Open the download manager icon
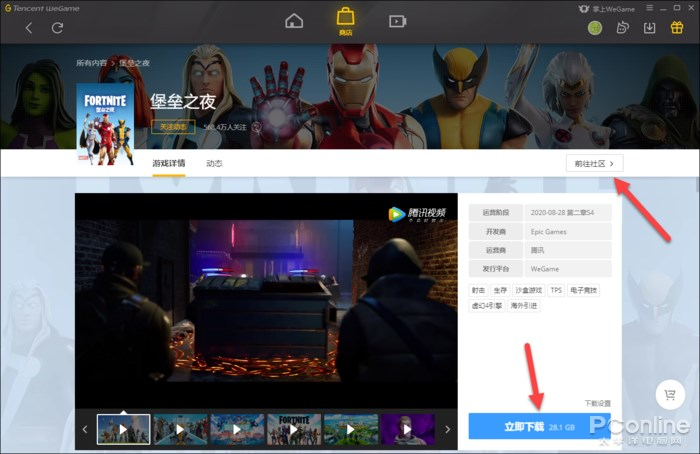 click(x=650, y=28)
